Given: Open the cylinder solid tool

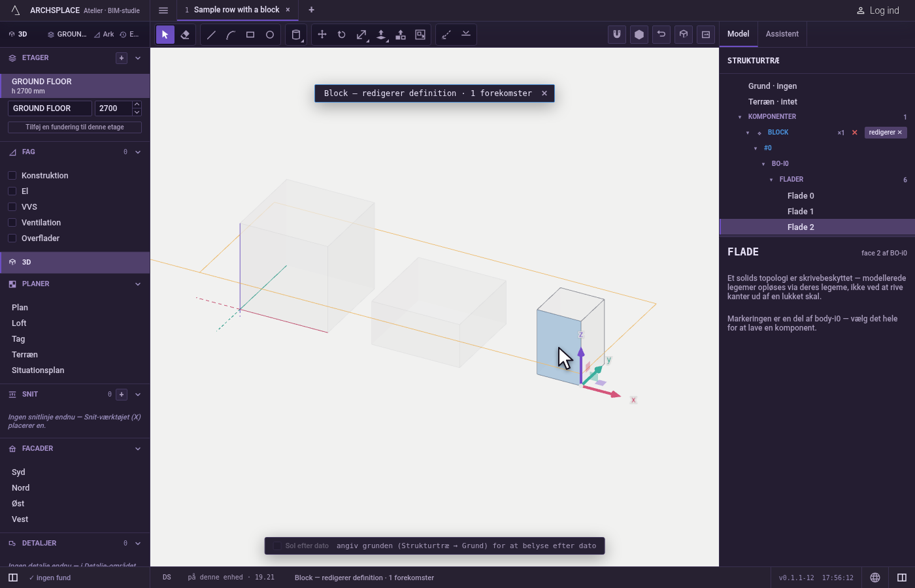Looking at the screenshot, I should (296, 35).
